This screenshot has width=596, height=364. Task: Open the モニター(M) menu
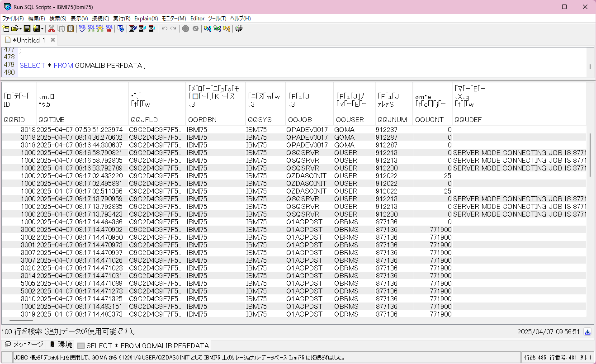(174, 19)
